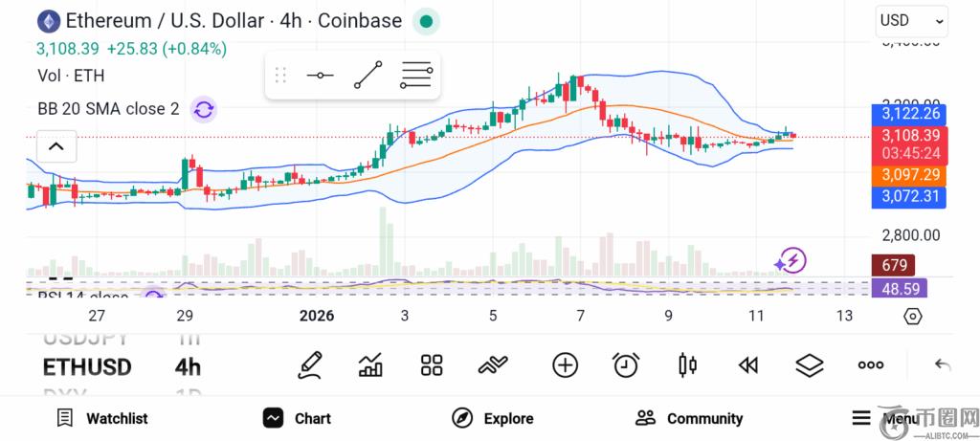Image resolution: width=980 pixels, height=441 pixels.
Task: Open the Watchlist tab
Action: [101, 418]
